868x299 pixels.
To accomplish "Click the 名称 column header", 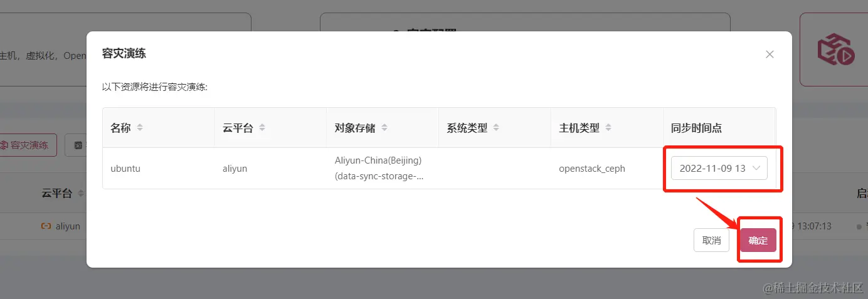I will (159, 128).
